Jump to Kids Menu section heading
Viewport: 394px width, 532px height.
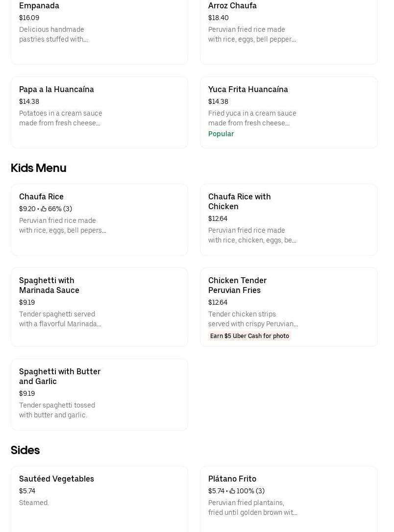click(38, 168)
